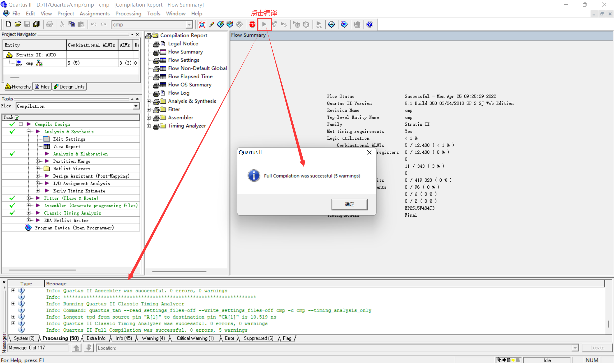Select the Legal Notice report

183,44
